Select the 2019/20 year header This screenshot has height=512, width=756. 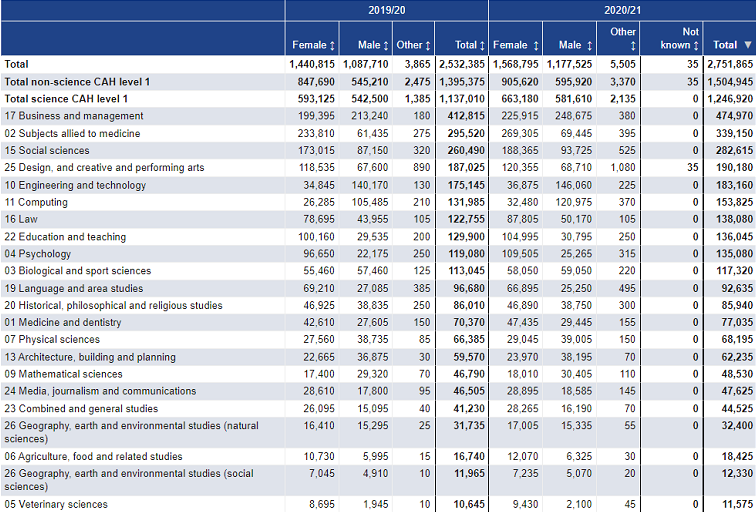coord(387,10)
